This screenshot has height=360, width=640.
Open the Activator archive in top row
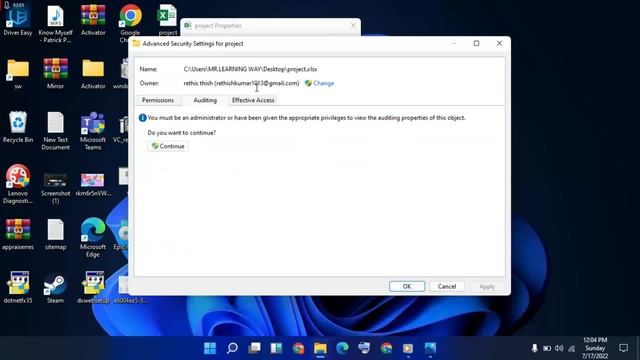93,20
